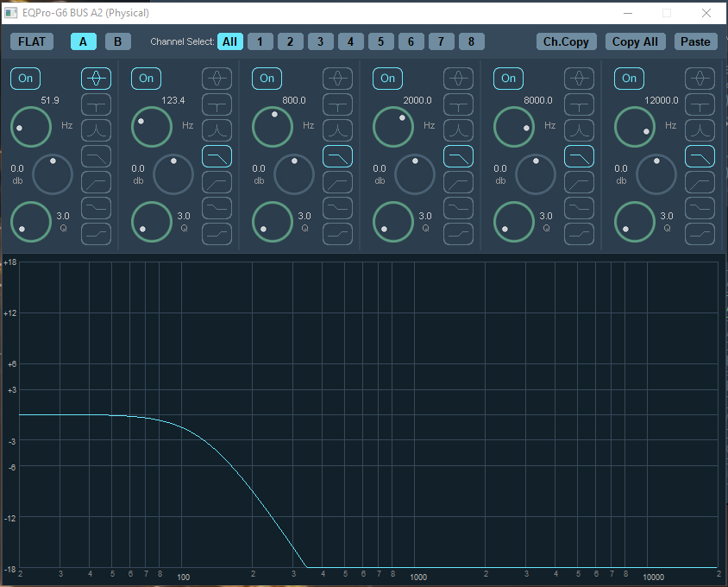Select the high-pass filter icon in the 12000.0 Hz band
The height and width of the screenshot is (587, 728).
700,182
